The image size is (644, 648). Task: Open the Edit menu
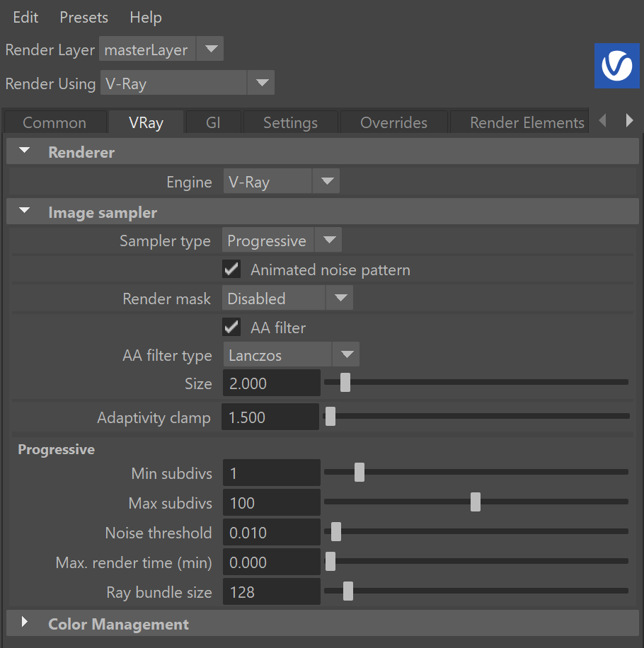pyautogui.click(x=25, y=18)
